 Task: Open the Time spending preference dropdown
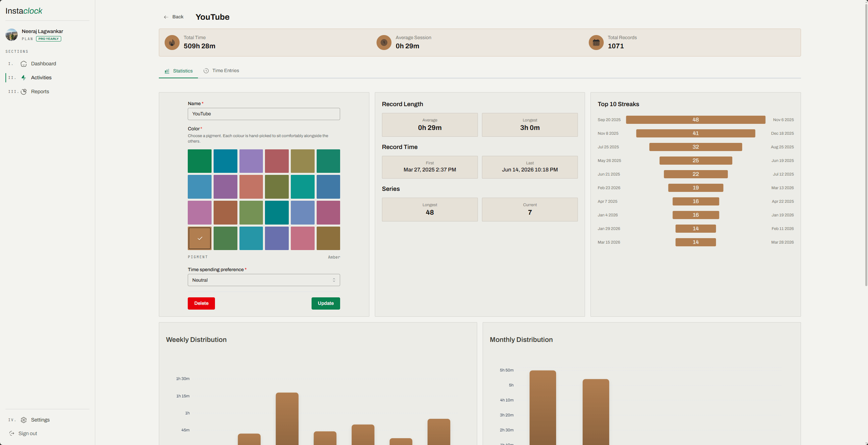tap(264, 280)
